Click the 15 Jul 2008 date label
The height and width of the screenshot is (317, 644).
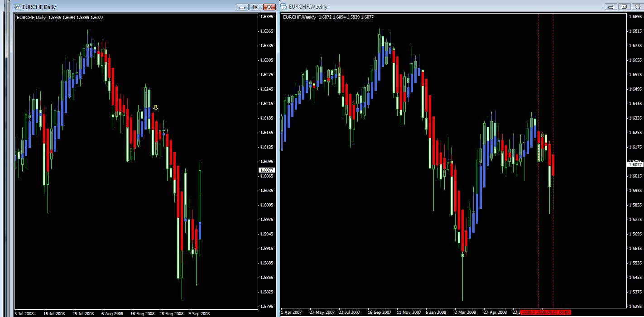click(x=54, y=313)
